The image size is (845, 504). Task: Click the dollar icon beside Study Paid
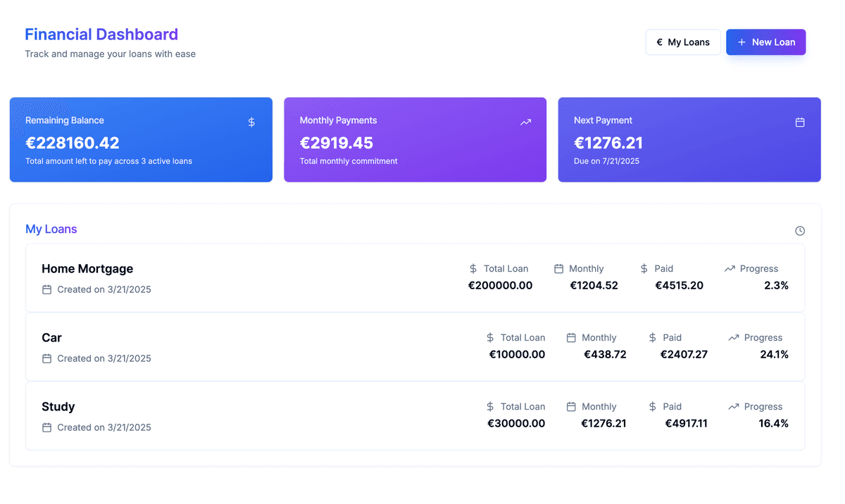coord(652,407)
